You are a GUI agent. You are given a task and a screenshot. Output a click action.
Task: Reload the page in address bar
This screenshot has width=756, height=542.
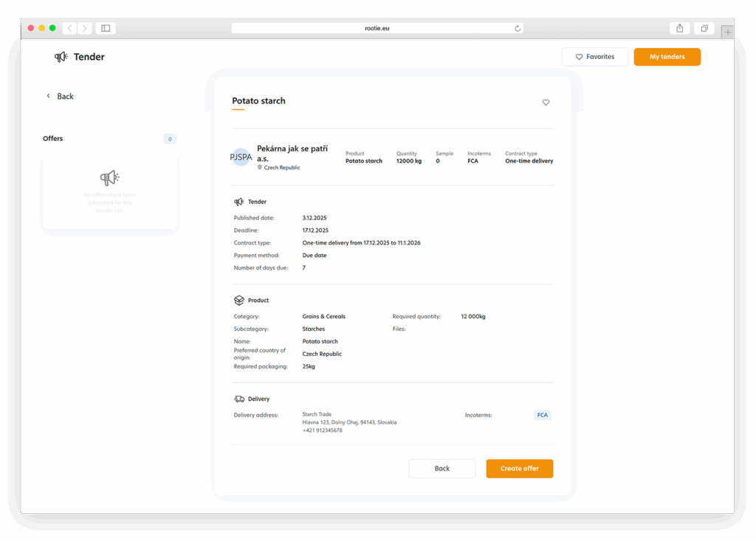(x=518, y=28)
